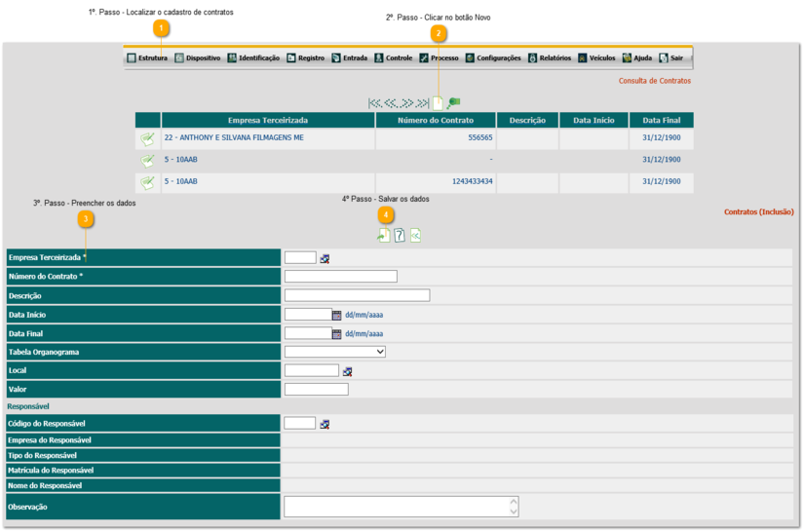This screenshot has height=532, width=804.
Task: Focus the Código do Responsável field
Action: (x=300, y=423)
